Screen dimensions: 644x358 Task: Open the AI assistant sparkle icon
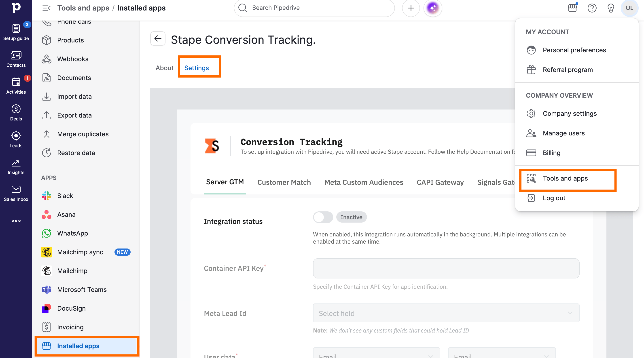(433, 8)
